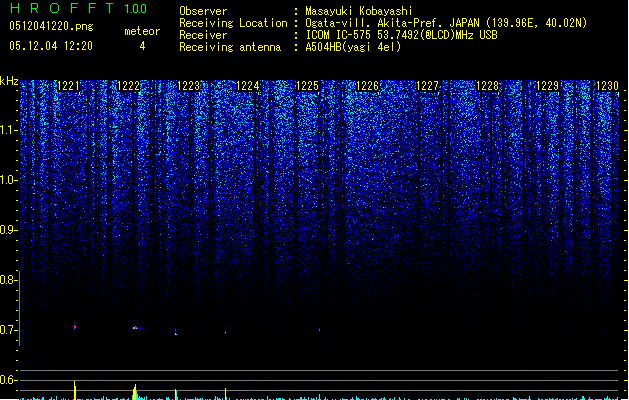Click the meteor echo spot just after 1221
Image resolution: width=629 pixels, height=400 pixels.
(75, 327)
